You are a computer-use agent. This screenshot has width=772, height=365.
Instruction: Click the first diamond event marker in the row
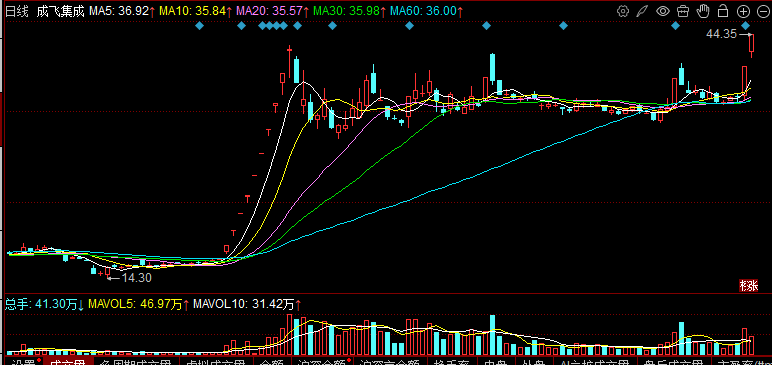(x=199, y=26)
